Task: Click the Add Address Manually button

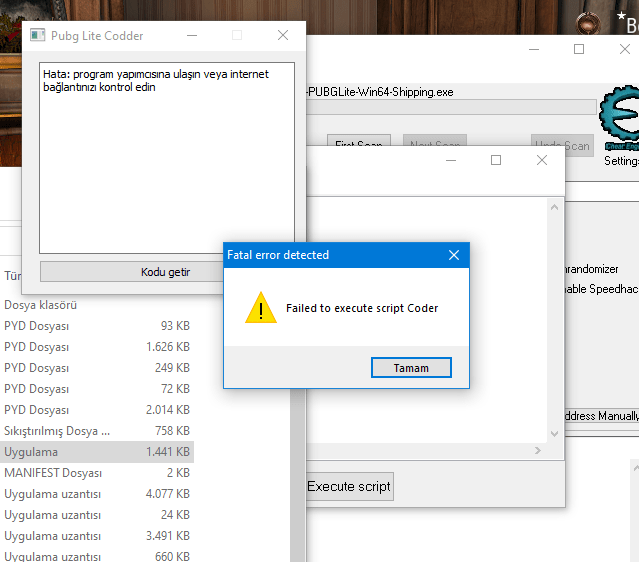Action: pos(602,416)
